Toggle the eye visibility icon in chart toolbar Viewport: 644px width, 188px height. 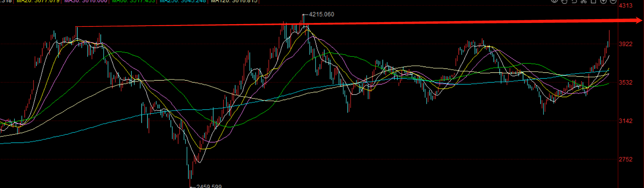click(554, 1)
